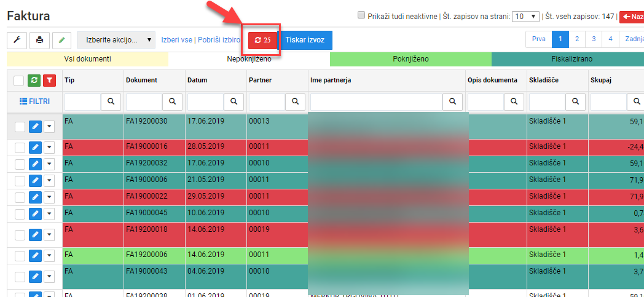Expand row actions arrow for FA19200018

click(49, 234)
